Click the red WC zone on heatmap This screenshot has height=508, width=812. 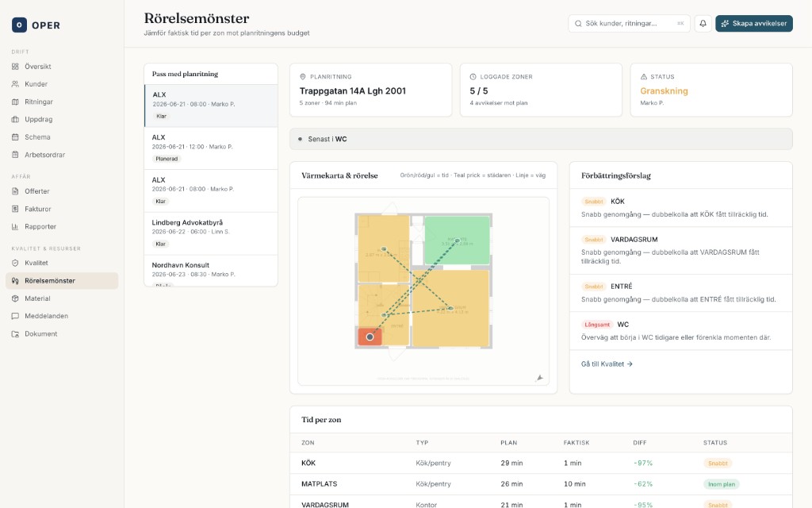coord(370,337)
